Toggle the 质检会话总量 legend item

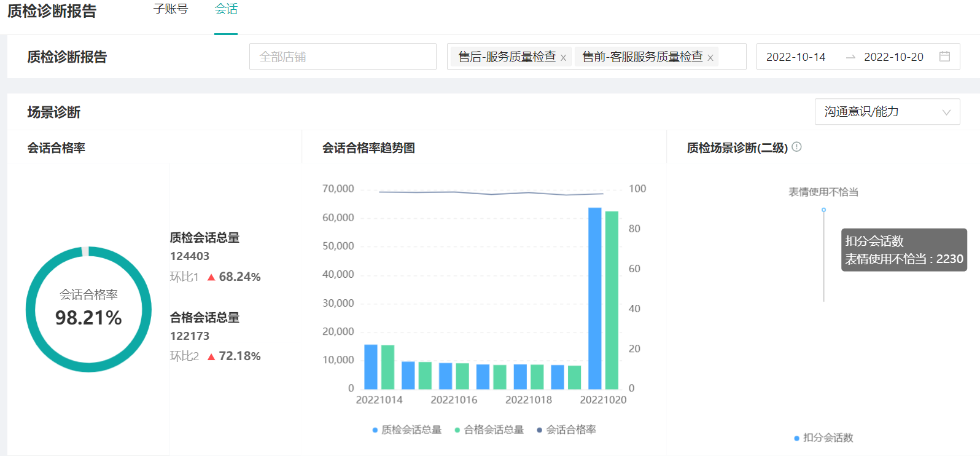(406, 430)
